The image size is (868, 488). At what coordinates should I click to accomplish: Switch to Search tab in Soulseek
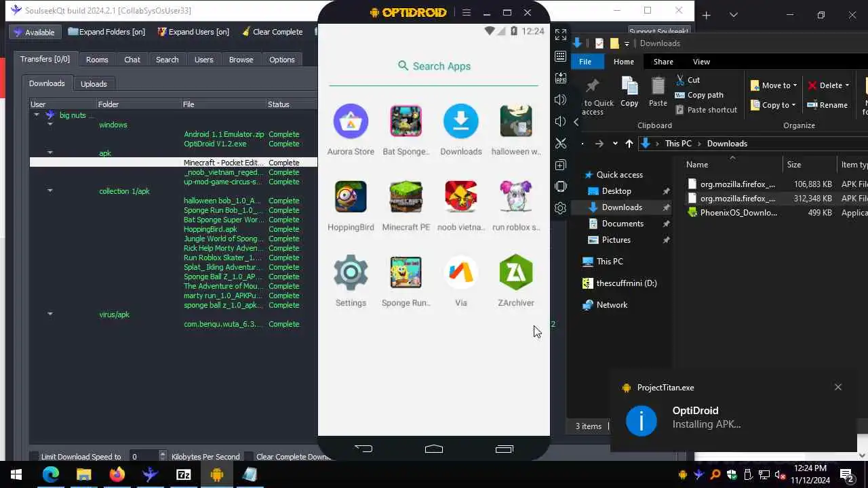pos(167,60)
